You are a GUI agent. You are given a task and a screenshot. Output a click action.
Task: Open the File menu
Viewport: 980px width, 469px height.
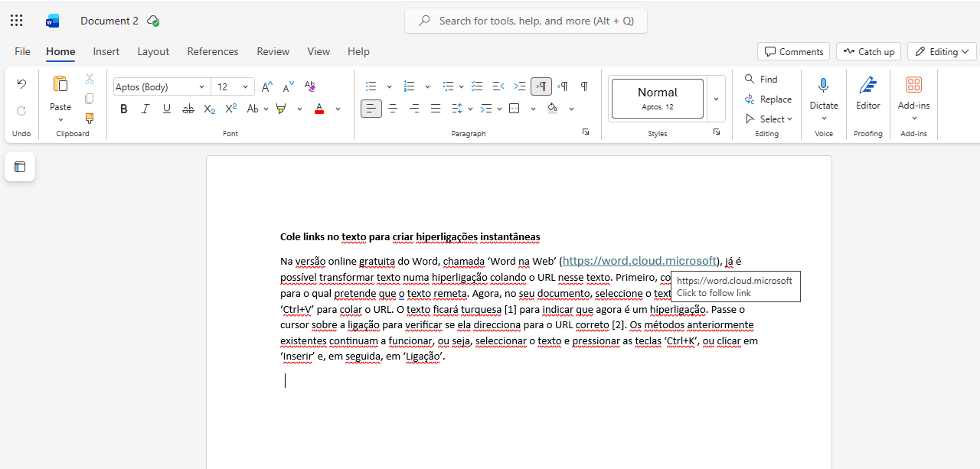22,51
